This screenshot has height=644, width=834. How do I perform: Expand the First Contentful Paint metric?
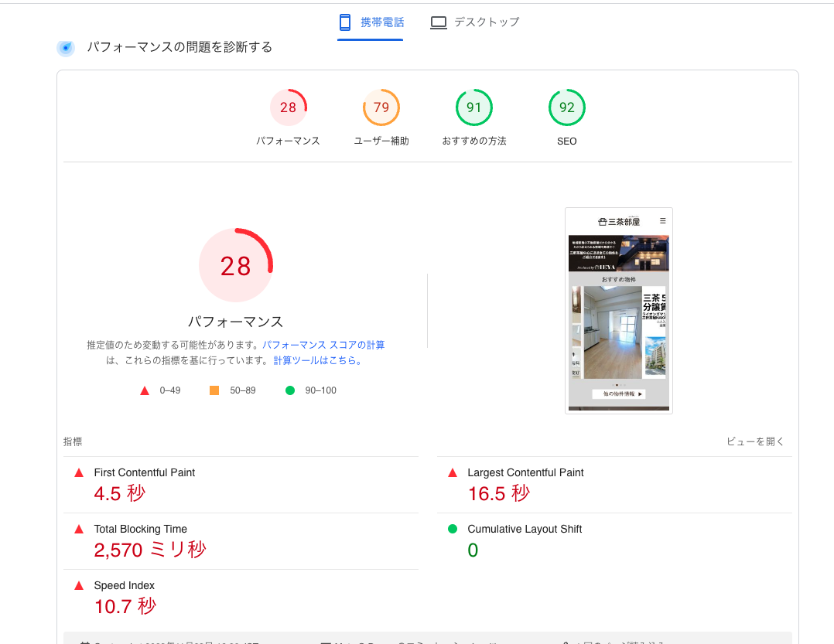(145, 472)
